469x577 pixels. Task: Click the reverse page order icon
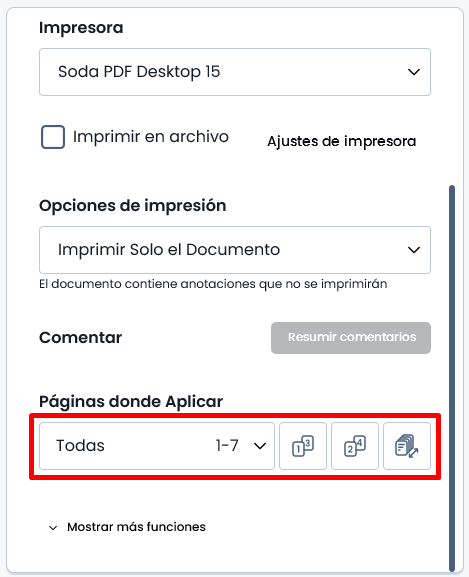(407, 446)
